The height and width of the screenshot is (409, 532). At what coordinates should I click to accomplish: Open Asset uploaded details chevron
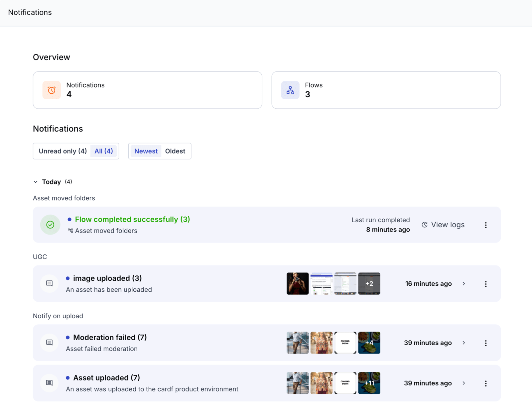464,383
